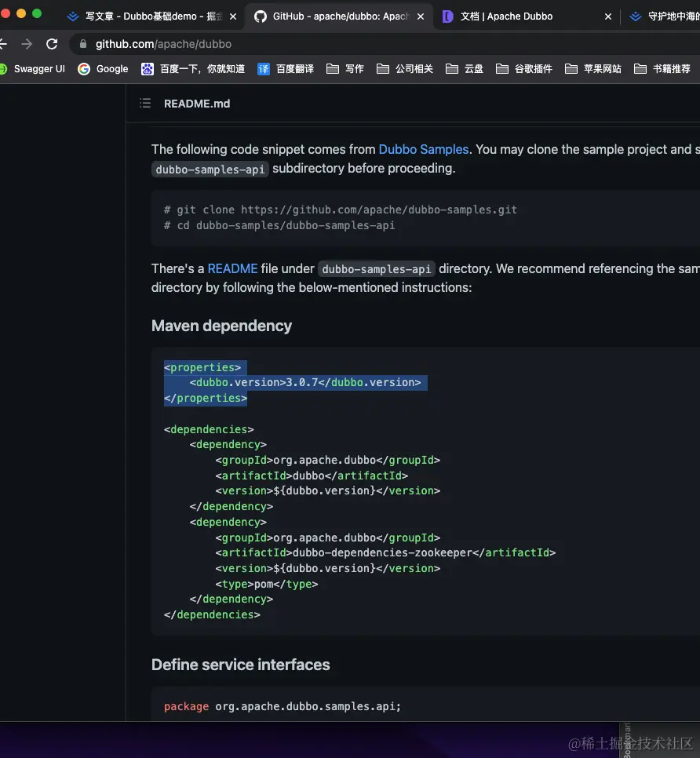
Task: Expand the 云盘 bookmark folder
Action: 465,69
